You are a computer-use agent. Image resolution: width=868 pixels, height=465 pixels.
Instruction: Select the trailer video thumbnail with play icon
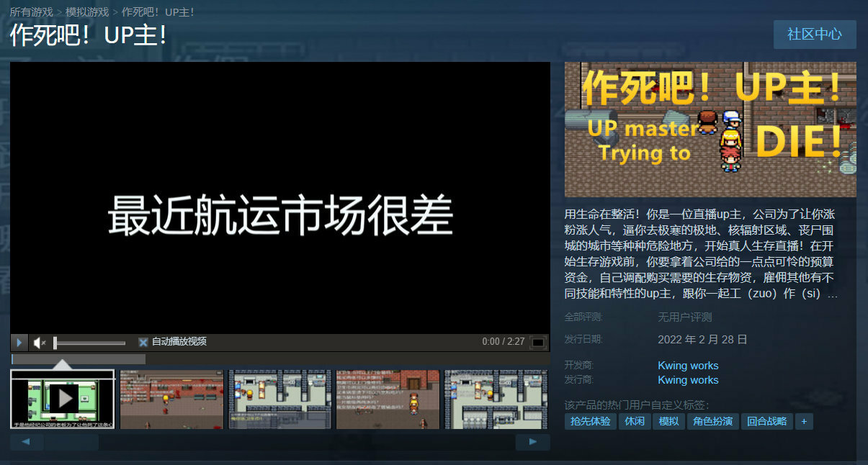[63, 399]
